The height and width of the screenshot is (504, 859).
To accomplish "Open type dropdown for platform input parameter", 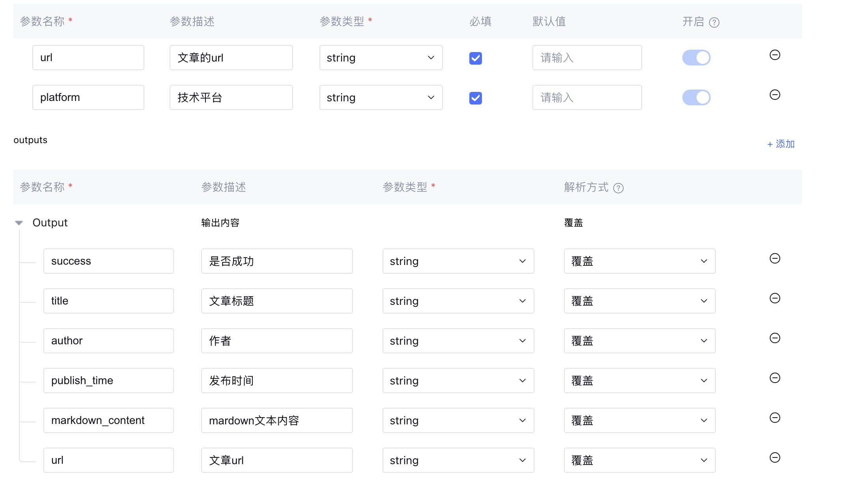I will pyautogui.click(x=381, y=97).
